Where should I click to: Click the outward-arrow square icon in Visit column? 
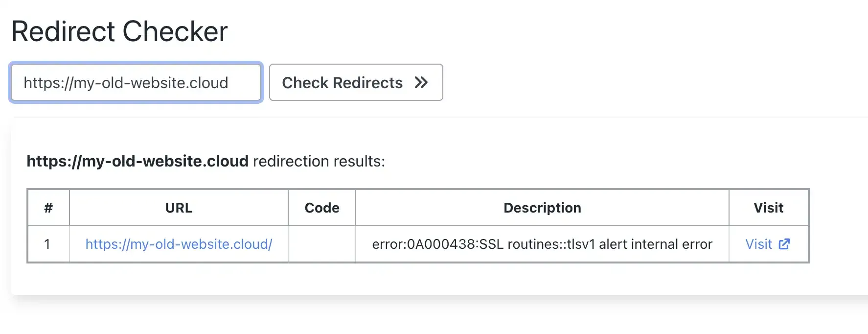click(x=785, y=243)
